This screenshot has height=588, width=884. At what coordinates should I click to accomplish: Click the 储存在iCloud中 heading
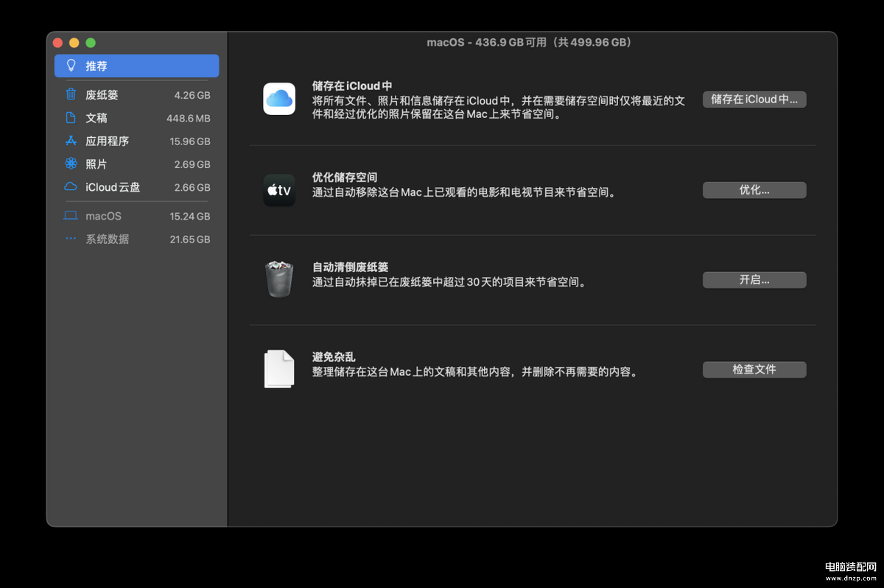(x=351, y=86)
